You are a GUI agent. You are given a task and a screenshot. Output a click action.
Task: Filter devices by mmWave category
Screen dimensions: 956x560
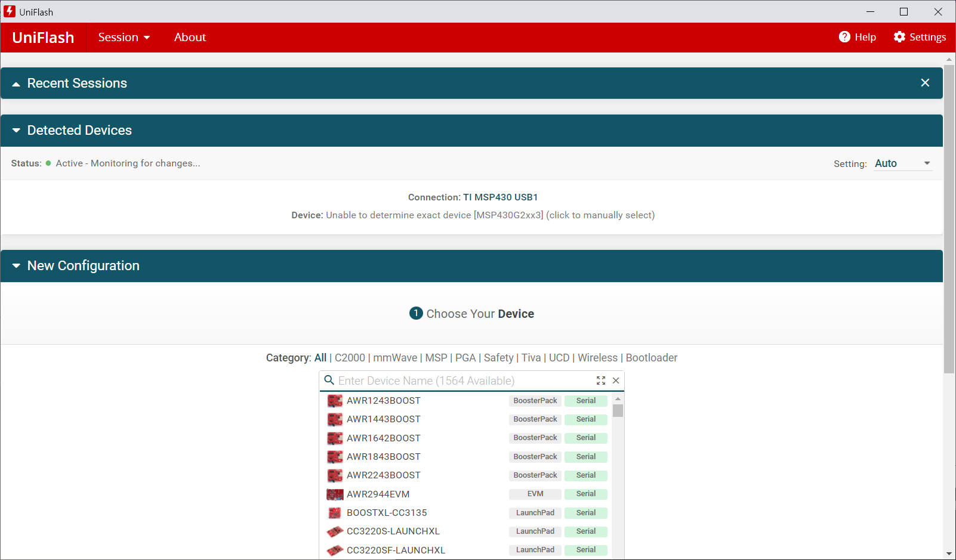point(395,358)
